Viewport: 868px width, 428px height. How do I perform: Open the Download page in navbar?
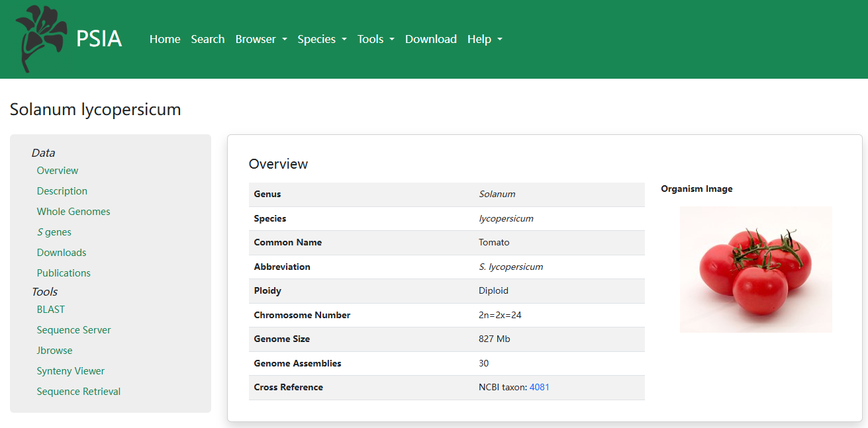point(431,39)
